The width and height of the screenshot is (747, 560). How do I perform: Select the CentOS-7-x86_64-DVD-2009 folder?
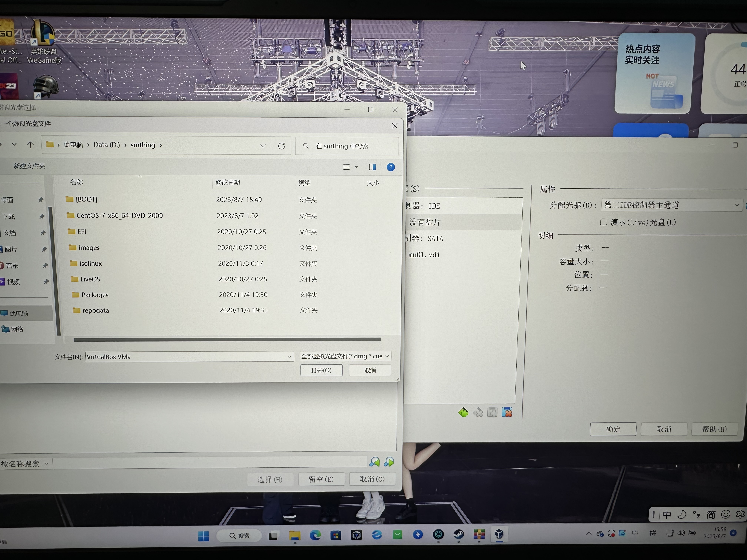point(119,215)
